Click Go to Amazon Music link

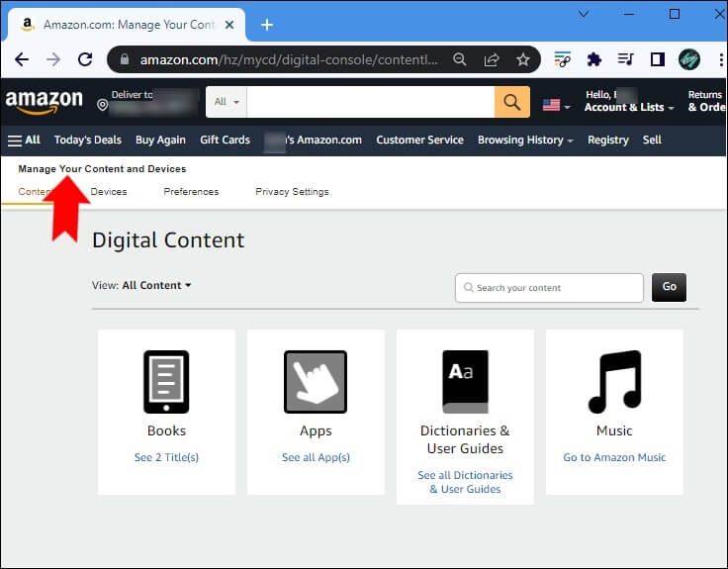614,457
